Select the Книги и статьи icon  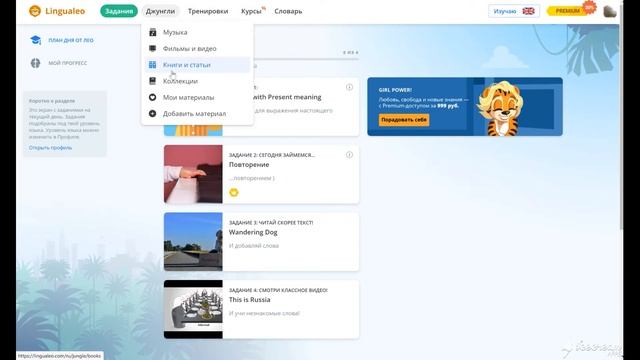point(152,65)
